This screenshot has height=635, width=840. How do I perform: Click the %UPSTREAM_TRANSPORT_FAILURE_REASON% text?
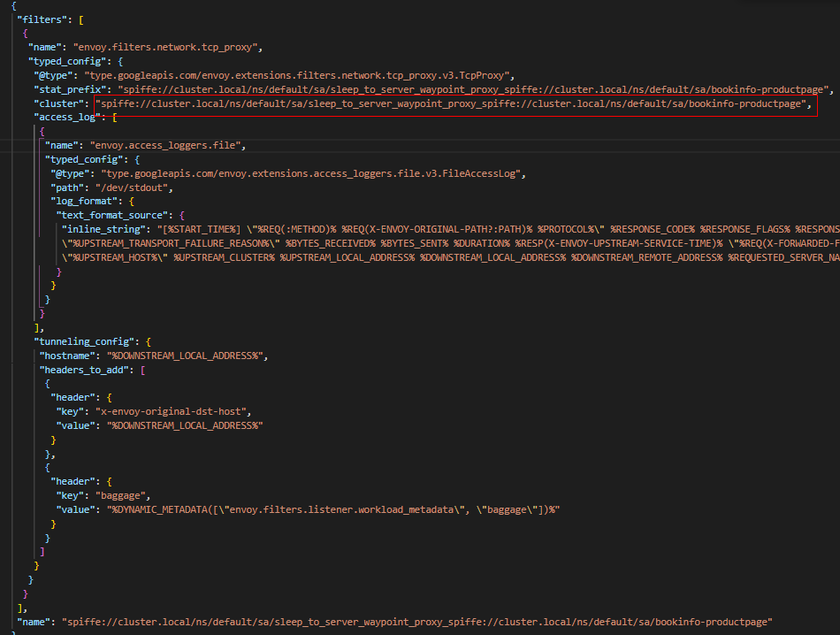click(x=169, y=243)
